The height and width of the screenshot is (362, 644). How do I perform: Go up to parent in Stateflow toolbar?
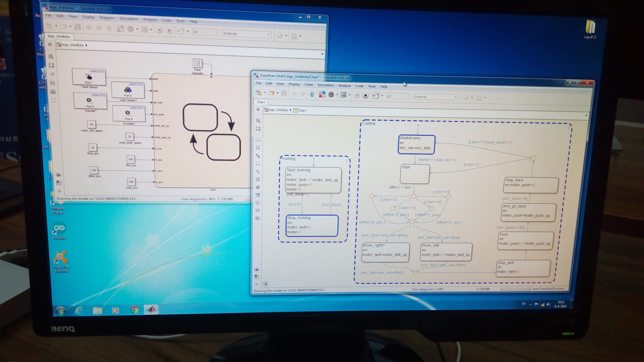pyautogui.click(x=312, y=94)
